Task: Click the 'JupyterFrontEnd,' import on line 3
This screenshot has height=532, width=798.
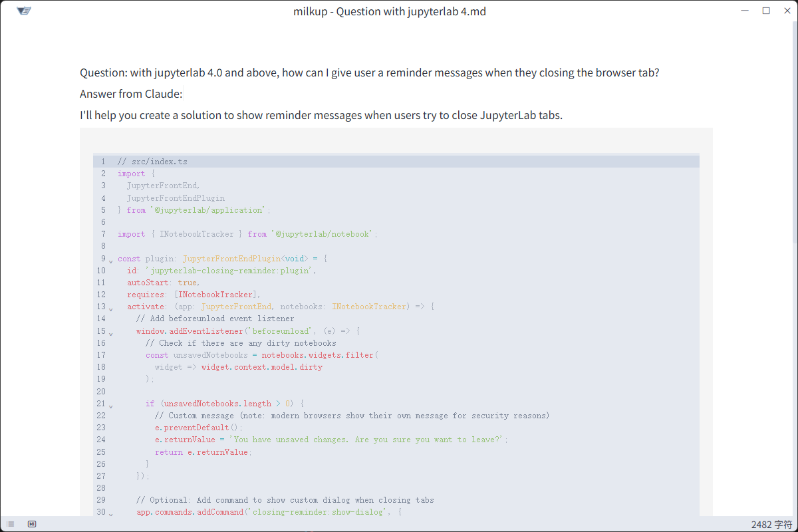Action: point(164,186)
